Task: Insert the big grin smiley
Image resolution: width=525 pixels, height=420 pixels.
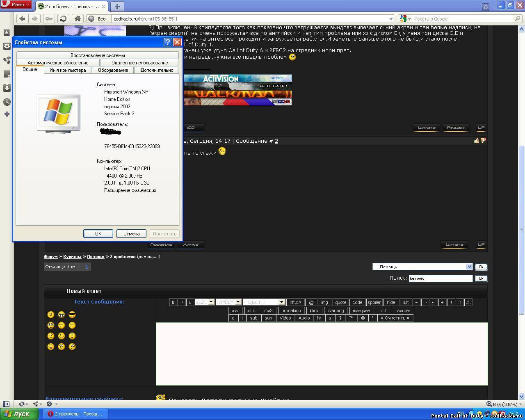Action: pyautogui.click(x=62, y=315)
